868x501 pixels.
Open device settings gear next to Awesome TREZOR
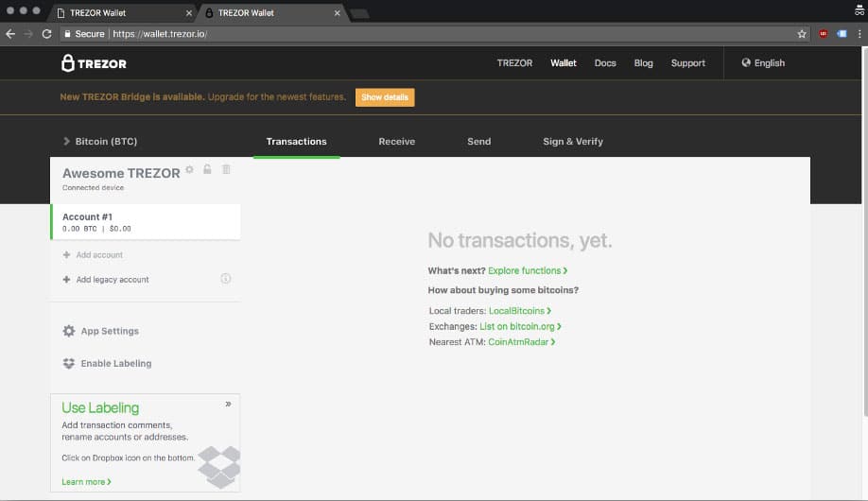click(x=190, y=169)
